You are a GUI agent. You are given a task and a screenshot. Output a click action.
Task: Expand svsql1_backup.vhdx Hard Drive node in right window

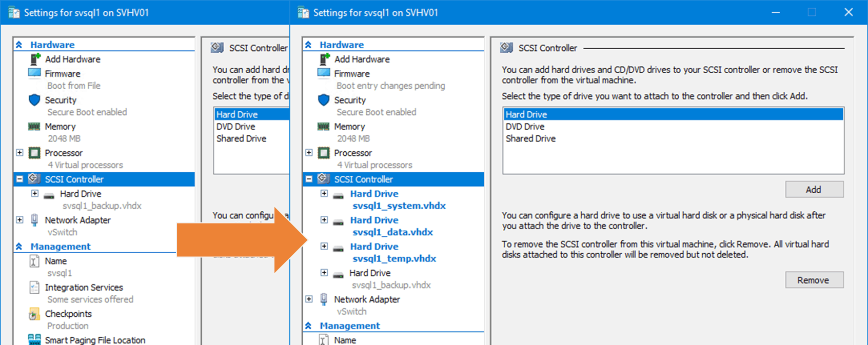[x=324, y=273]
